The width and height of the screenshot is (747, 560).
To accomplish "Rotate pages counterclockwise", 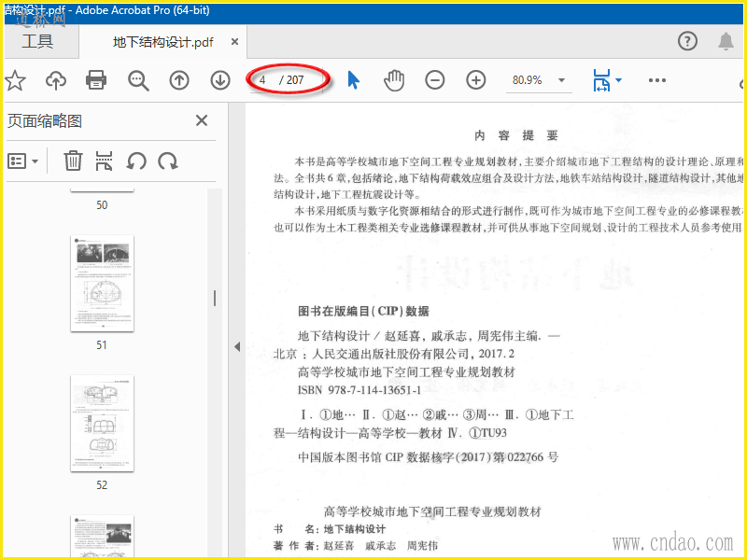I will pos(136,161).
